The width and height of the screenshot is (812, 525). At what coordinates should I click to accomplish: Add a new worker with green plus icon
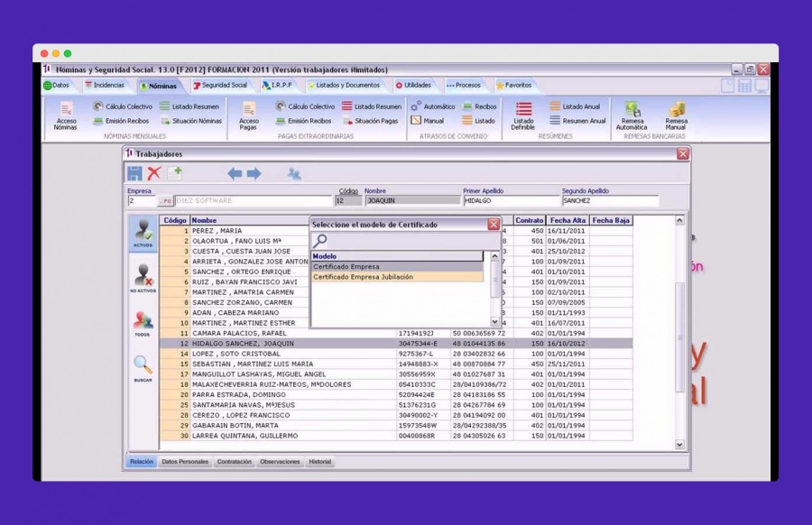[174, 173]
